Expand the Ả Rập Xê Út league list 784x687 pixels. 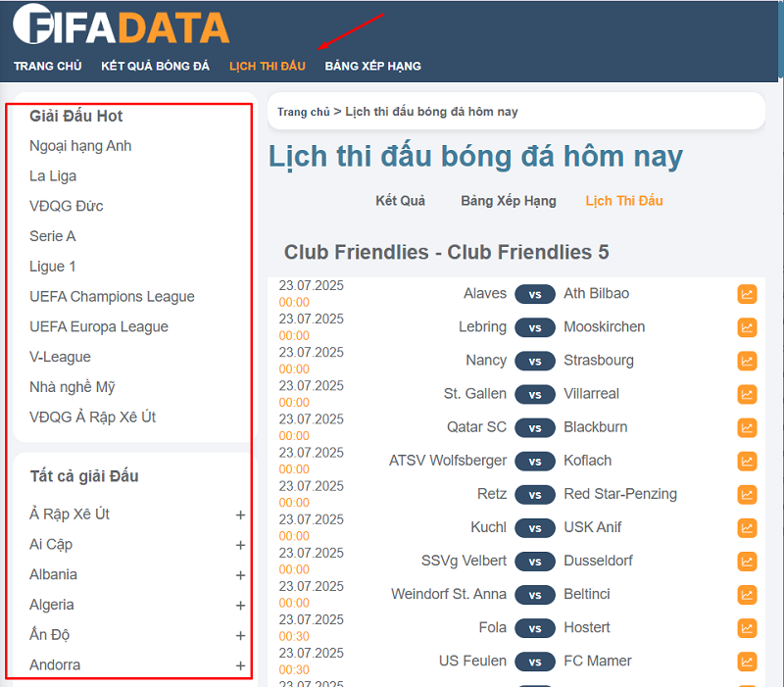click(x=240, y=515)
